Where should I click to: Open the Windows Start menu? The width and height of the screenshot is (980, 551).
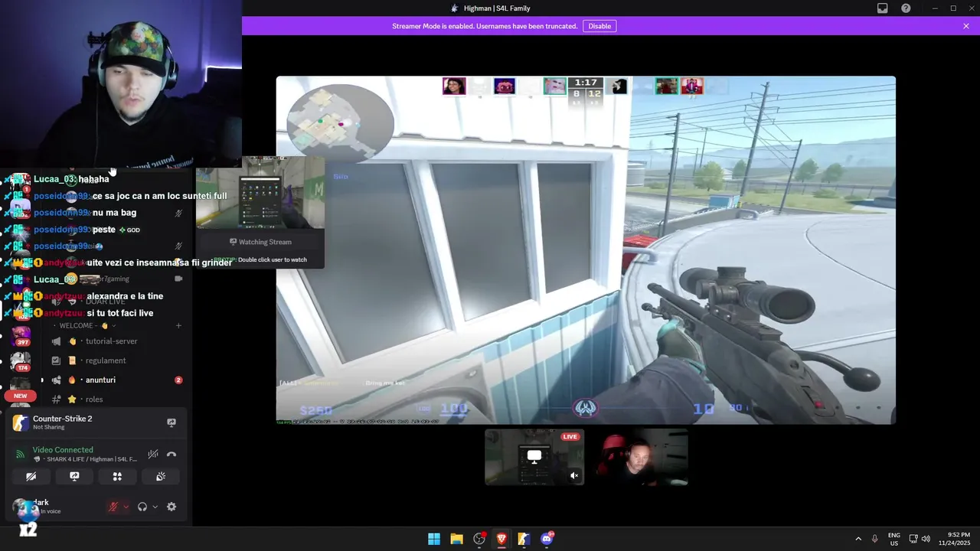[434, 539]
